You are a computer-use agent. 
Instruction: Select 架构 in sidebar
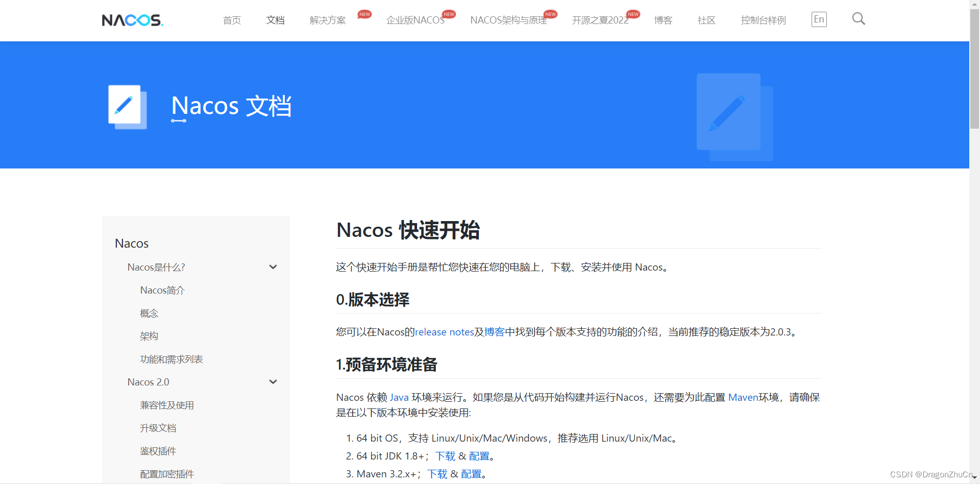coord(149,336)
